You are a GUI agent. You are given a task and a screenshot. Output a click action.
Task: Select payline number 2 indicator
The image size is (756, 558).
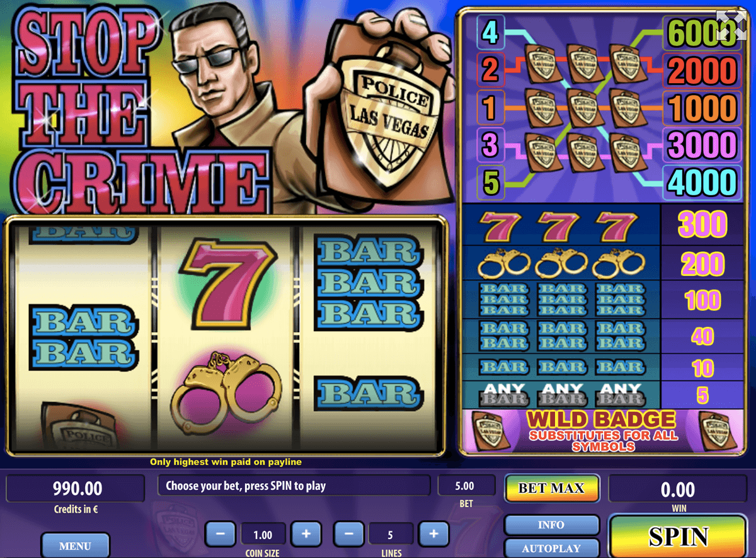(x=490, y=69)
